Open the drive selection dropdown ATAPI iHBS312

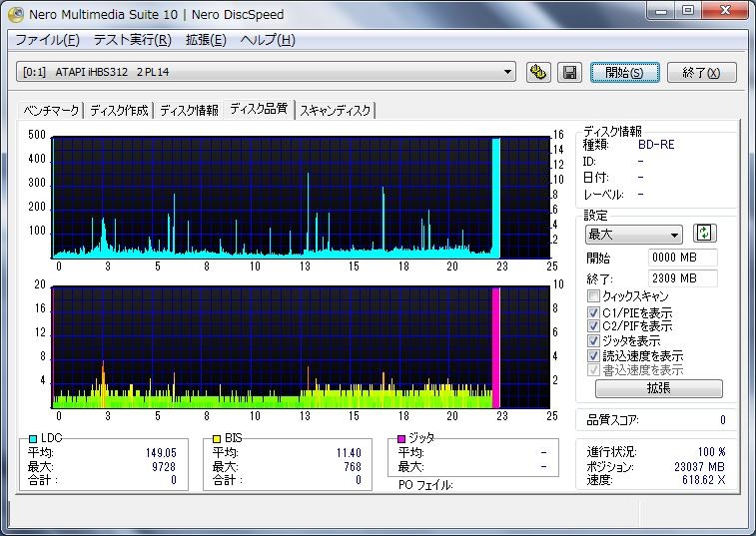point(266,72)
